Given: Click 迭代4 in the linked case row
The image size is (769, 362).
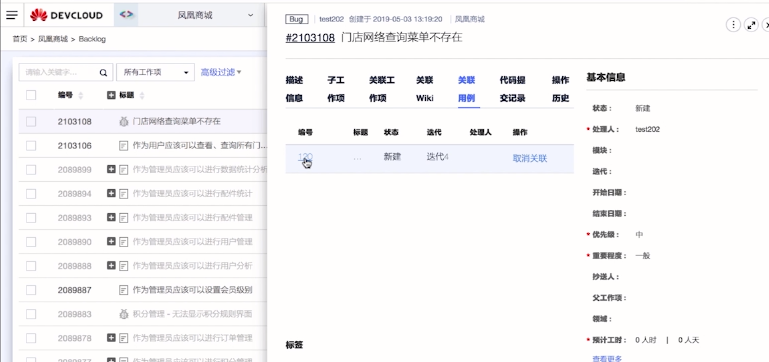Looking at the screenshot, I should (437, 157).
